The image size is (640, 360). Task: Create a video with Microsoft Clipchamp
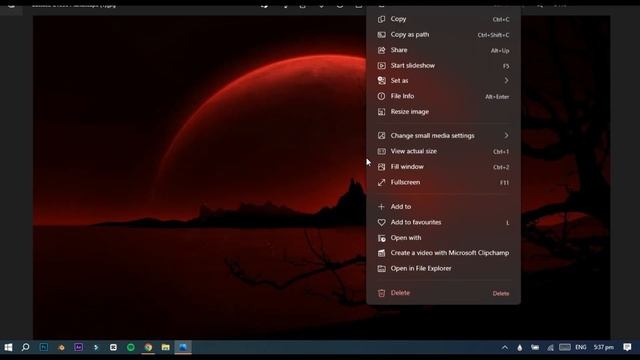[443, 253]
